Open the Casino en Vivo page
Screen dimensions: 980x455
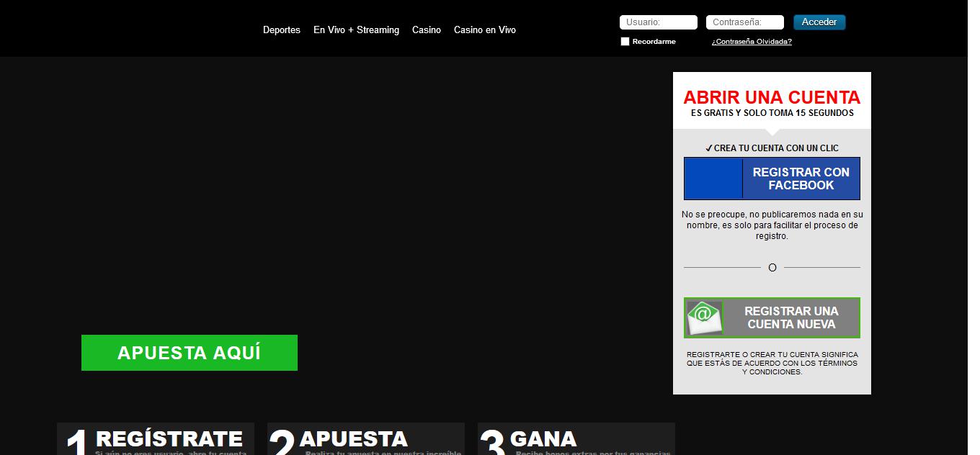pyautogui.click(x=484, y=30)
